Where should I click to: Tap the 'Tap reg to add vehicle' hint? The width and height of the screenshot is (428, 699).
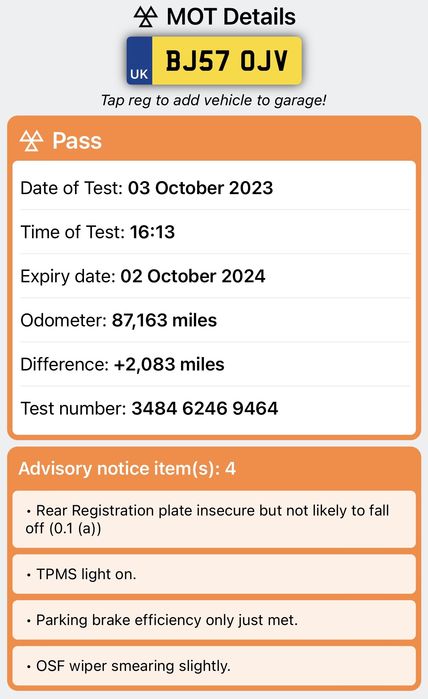[214, 100]
